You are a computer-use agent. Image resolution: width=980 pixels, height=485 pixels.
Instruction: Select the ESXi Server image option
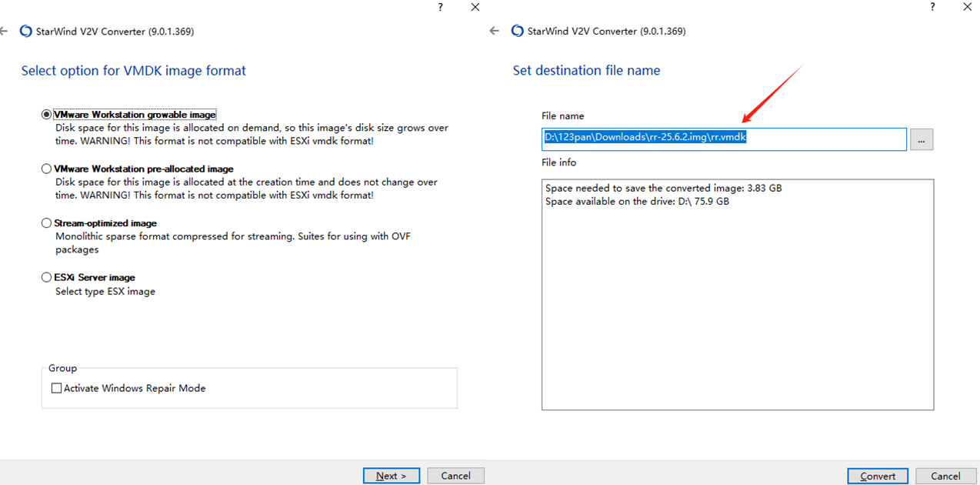tap(47, 277)
